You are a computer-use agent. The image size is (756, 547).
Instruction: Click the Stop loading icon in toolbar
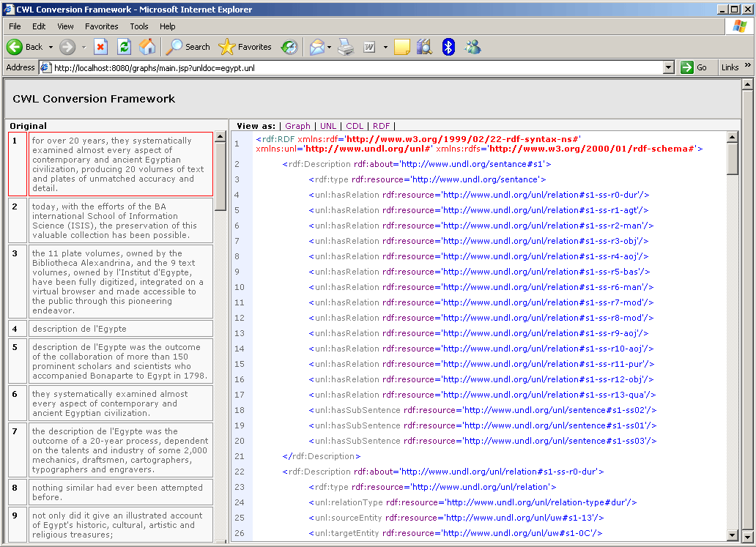(x=101, y=47)
